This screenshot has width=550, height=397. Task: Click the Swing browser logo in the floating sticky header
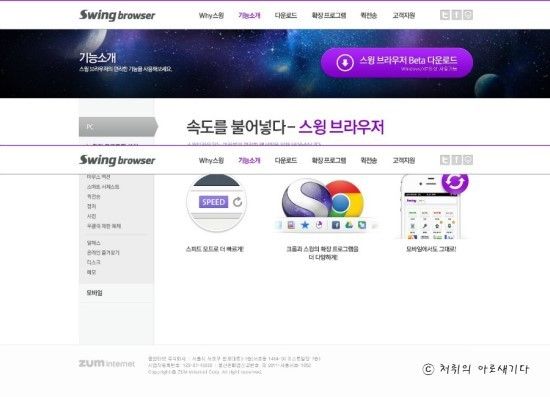click(117, 160)
